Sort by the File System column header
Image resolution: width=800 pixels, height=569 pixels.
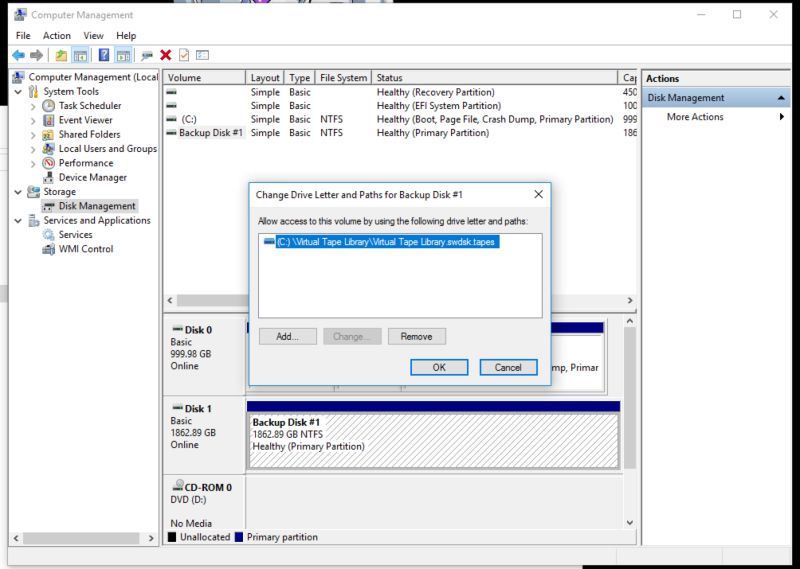pyautogui.click(x=343, y=78)
